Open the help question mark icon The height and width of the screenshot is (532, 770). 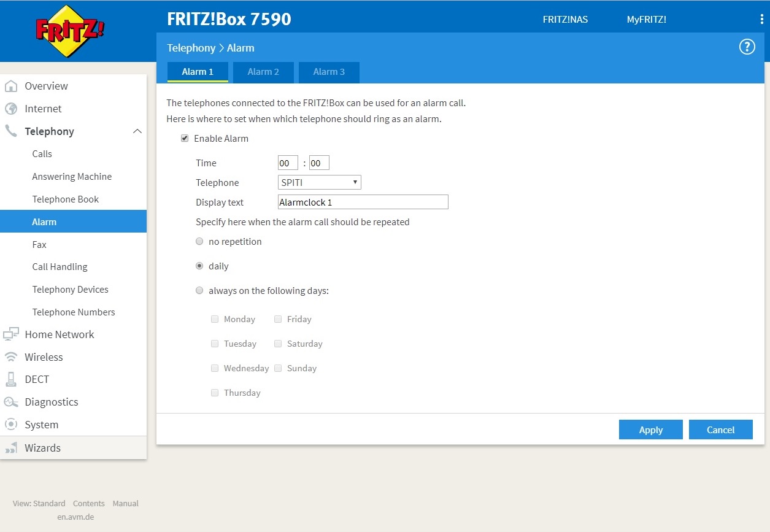pyautogui.click(x=747, y=47)
